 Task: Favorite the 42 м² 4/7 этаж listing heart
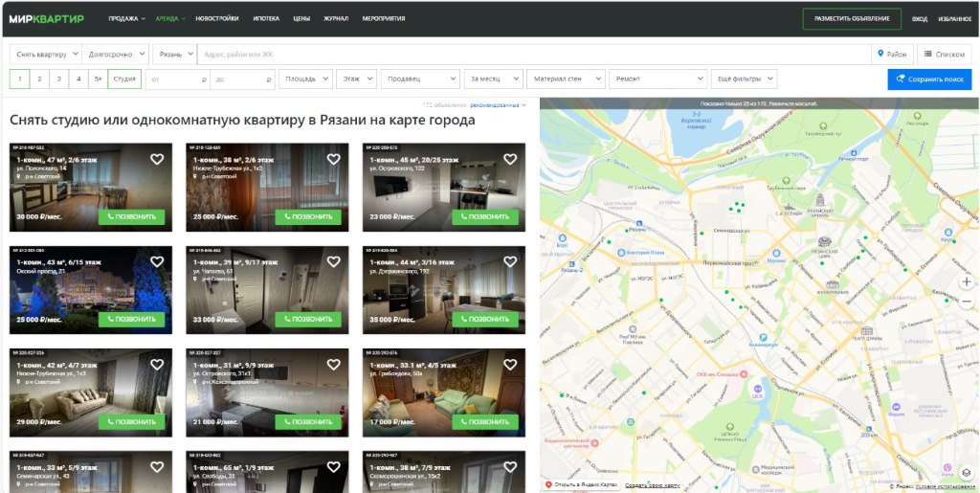point(157,365)
